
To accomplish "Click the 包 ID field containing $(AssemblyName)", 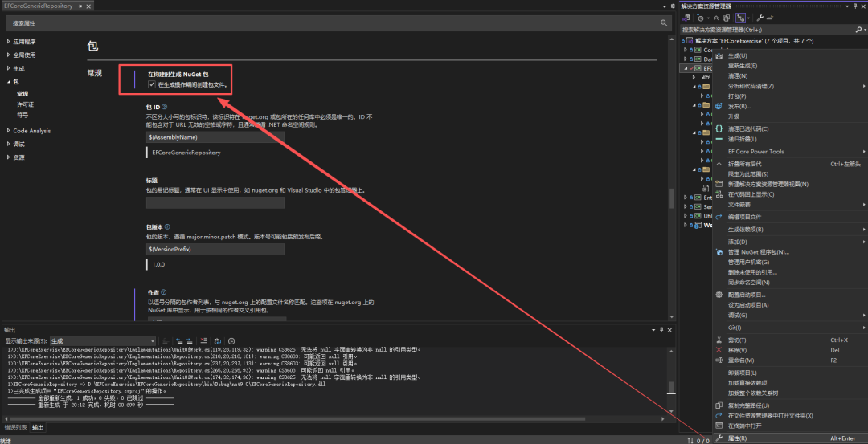I will coord(215,137).
